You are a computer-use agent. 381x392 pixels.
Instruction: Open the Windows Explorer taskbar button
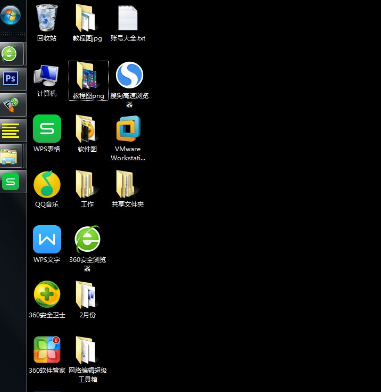tap(11, 156)
